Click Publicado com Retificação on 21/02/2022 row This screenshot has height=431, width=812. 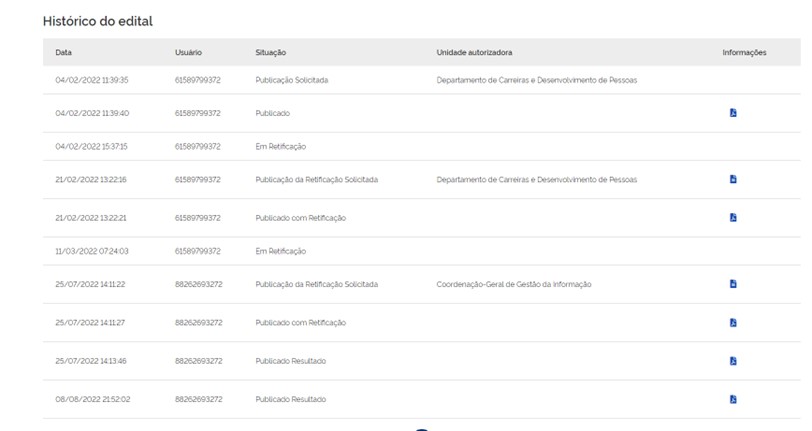point(300,218)
